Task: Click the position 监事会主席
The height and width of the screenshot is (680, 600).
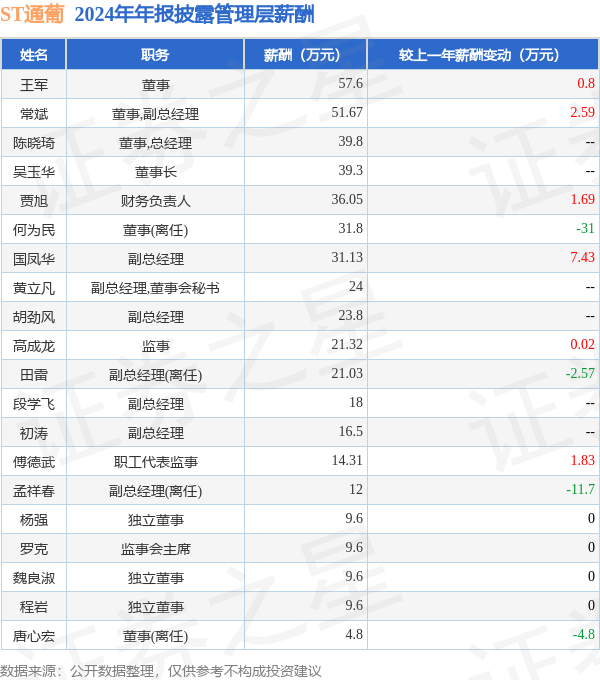Action: point(155,549)
